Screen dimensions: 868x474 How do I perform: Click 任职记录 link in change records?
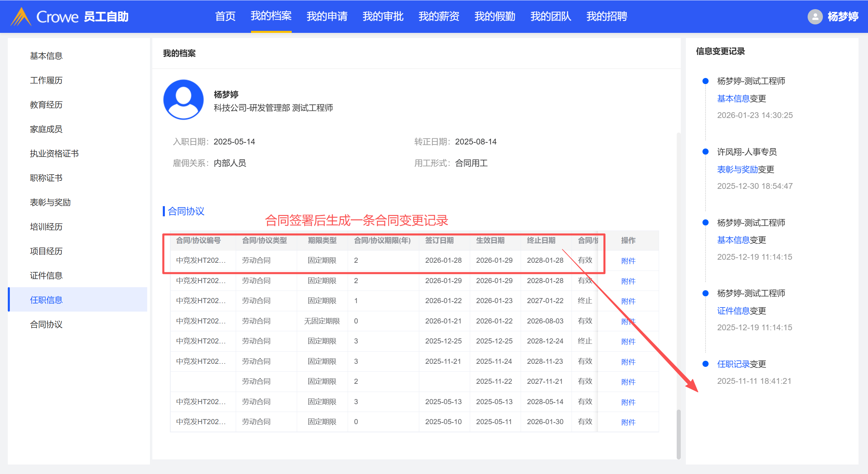(x=733, y=364)
